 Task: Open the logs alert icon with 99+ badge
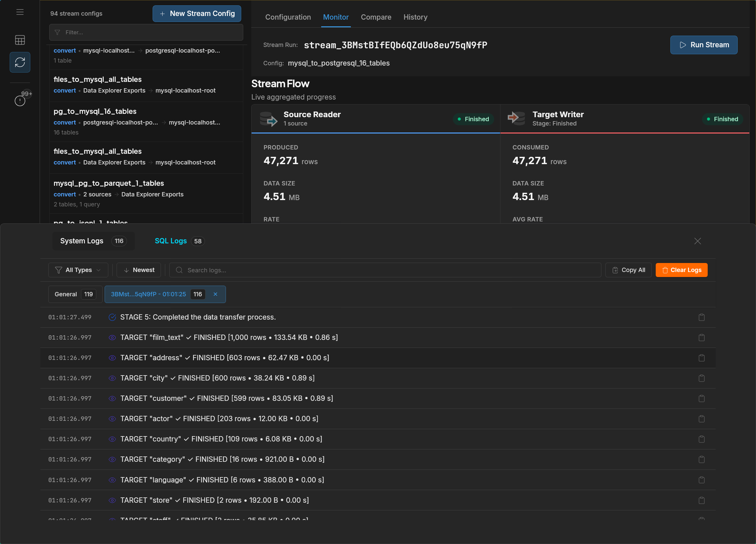20,101
